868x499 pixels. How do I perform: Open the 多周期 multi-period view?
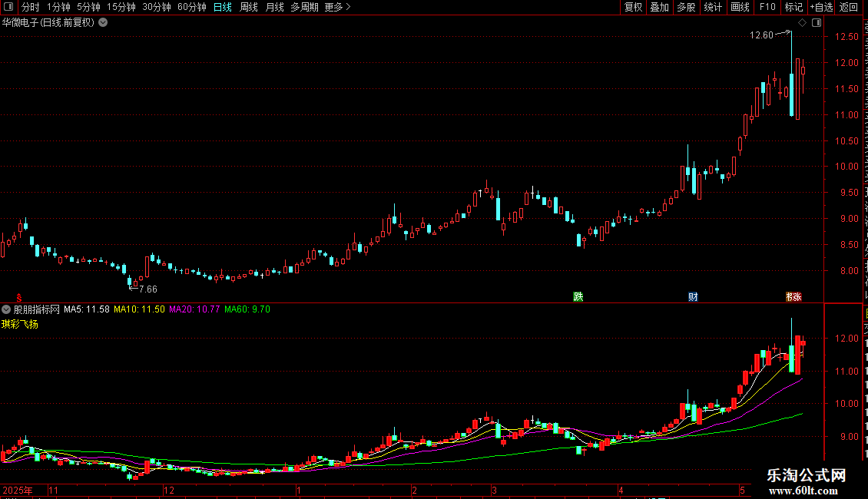[304, 7]
